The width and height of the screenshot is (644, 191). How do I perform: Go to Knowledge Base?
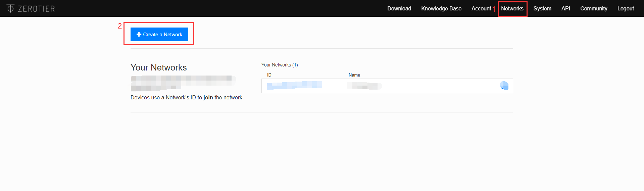pos(441,8)
